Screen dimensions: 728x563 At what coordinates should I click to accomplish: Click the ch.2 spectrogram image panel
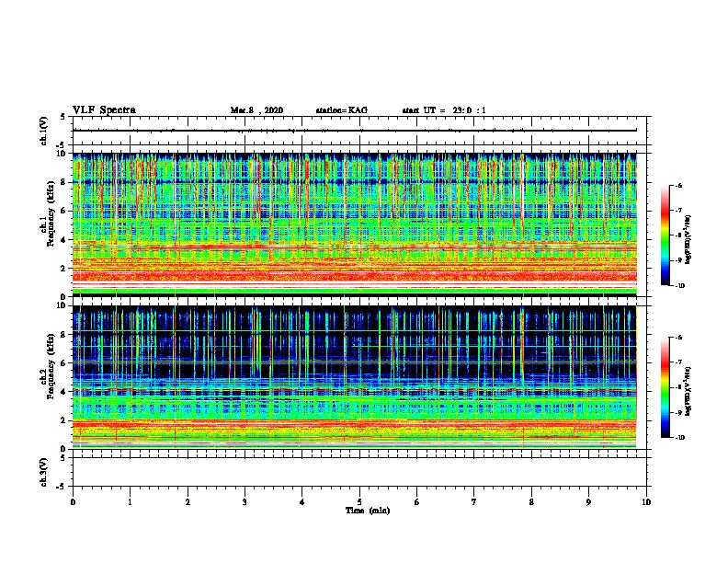pyautogui.click(x=355, y=377)
